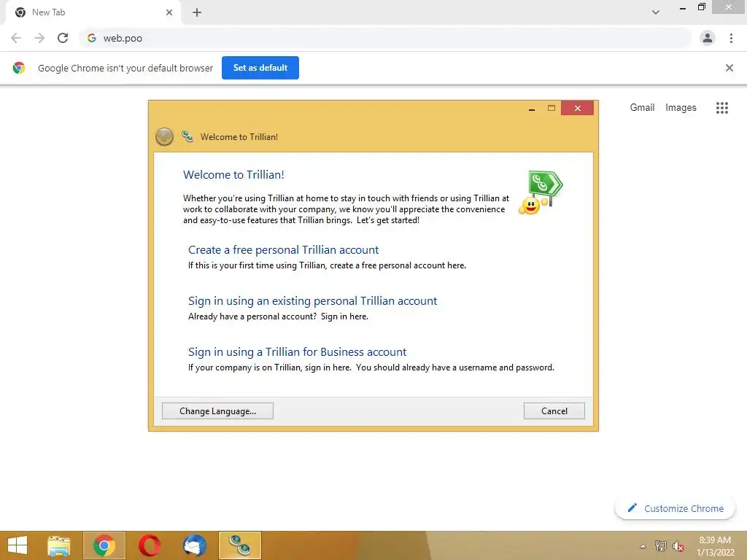Close the Trillian welcome window
This screenshot has height=560, width=747.
click(578, 108)
